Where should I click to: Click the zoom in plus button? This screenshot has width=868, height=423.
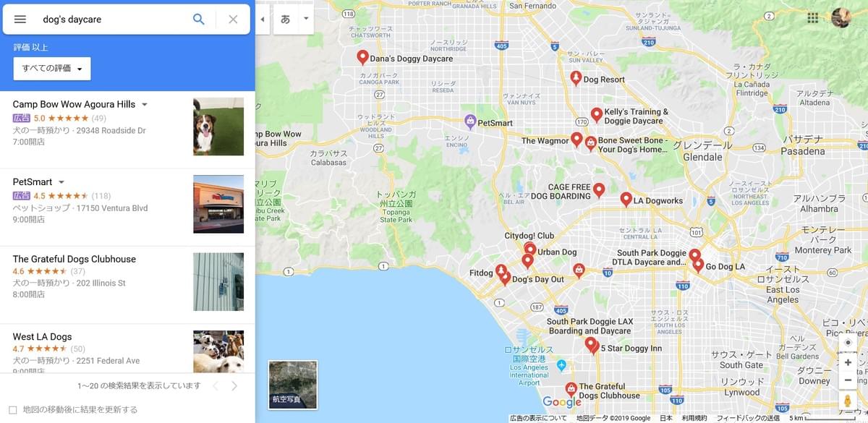[848, 362]
